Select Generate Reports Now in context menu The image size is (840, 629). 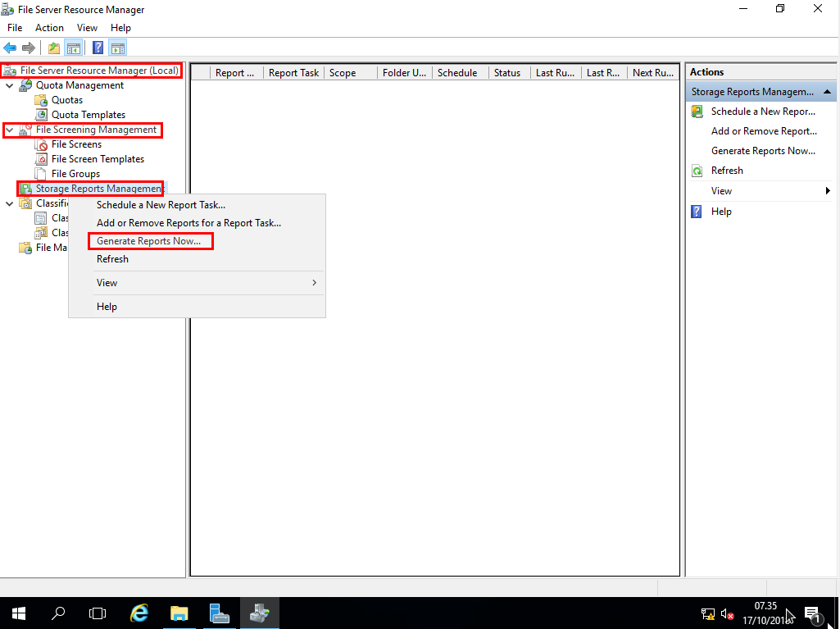[x=149, y=241]
